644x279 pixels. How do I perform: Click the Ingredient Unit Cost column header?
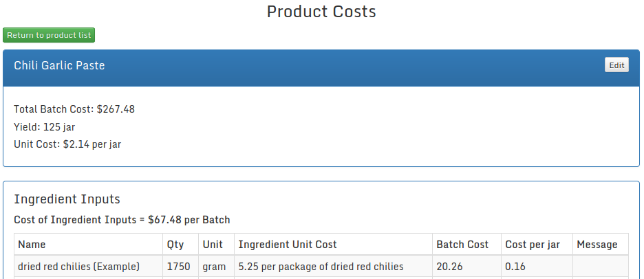(x=288, y=245)
